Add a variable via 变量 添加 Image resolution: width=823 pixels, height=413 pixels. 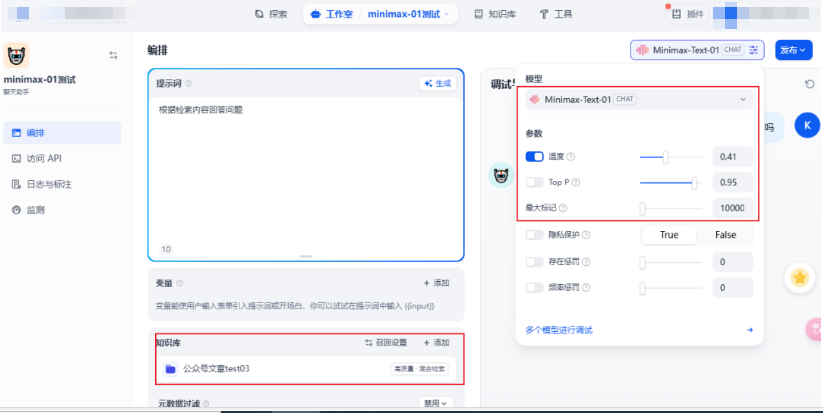click(x=437, y=283)
